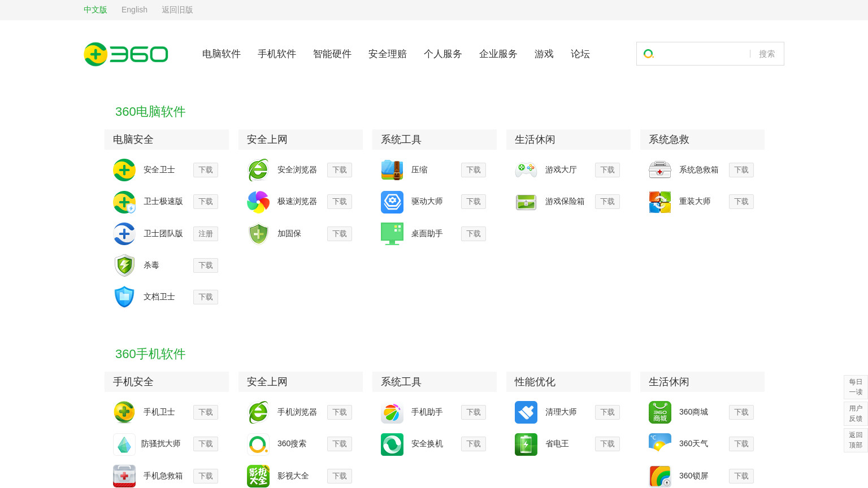Download 360天气
Viewport: 868px width, 488px height.
pyautogui.click(x=741, y=444)
